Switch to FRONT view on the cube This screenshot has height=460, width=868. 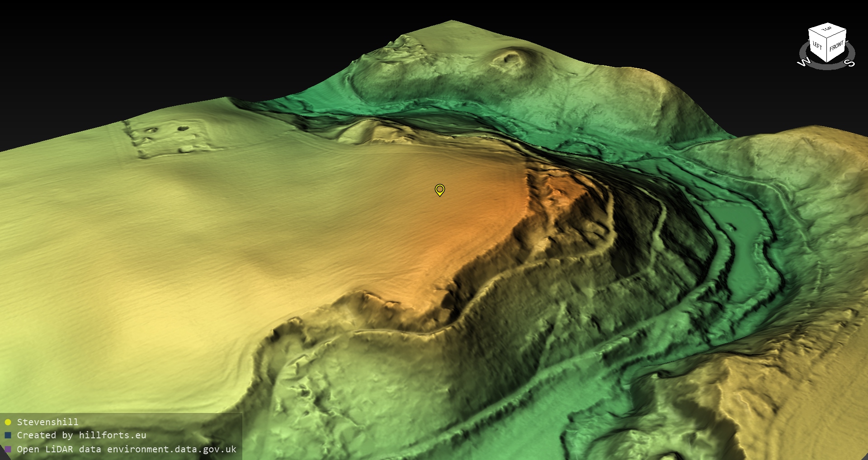pos(836,47)
